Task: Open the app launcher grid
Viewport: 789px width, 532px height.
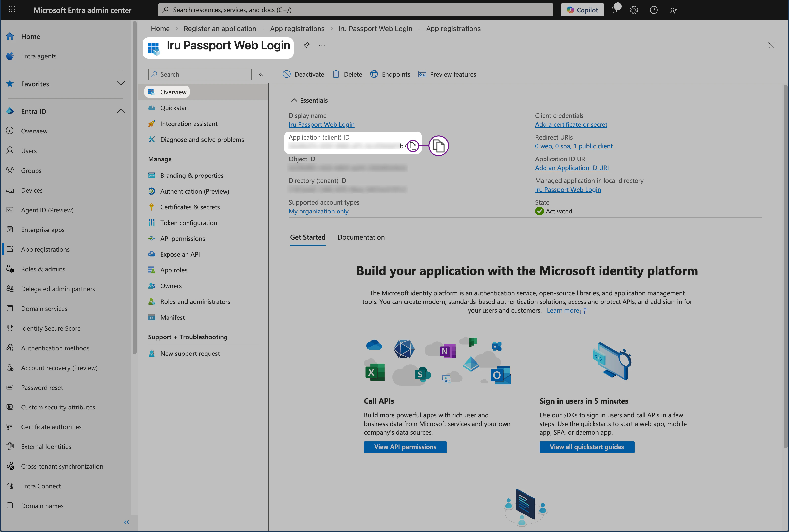Action: (12, 10)
